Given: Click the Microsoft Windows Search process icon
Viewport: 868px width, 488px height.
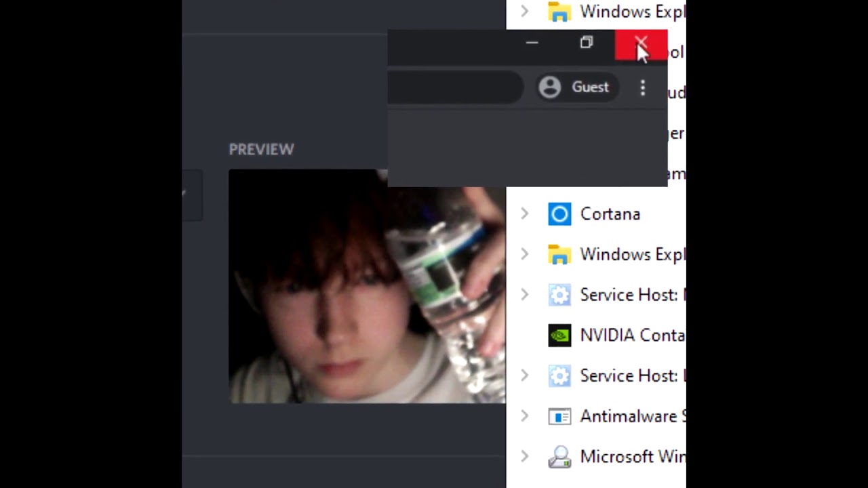Looking at the screenshot, I should (x=559, y=457).
